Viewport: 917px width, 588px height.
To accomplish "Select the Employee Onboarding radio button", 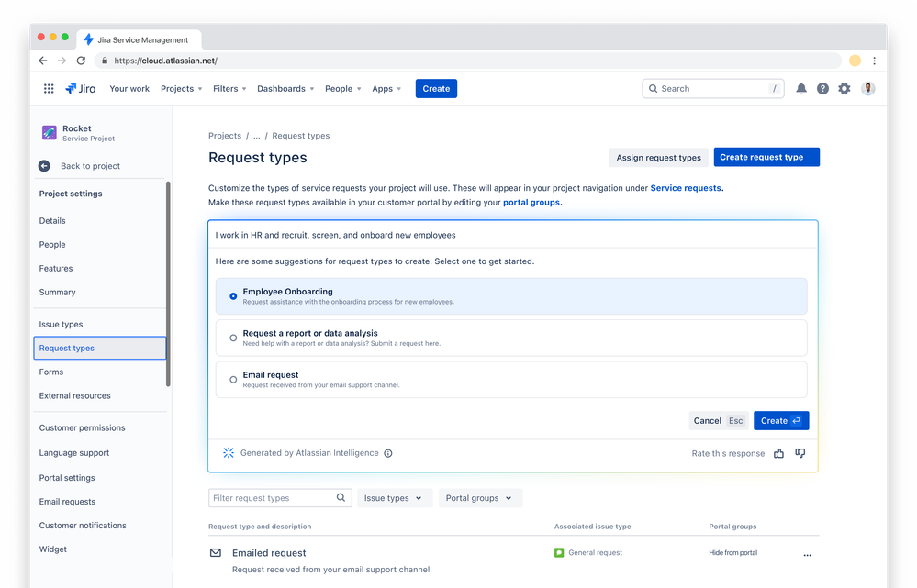I will click(233, 296).
